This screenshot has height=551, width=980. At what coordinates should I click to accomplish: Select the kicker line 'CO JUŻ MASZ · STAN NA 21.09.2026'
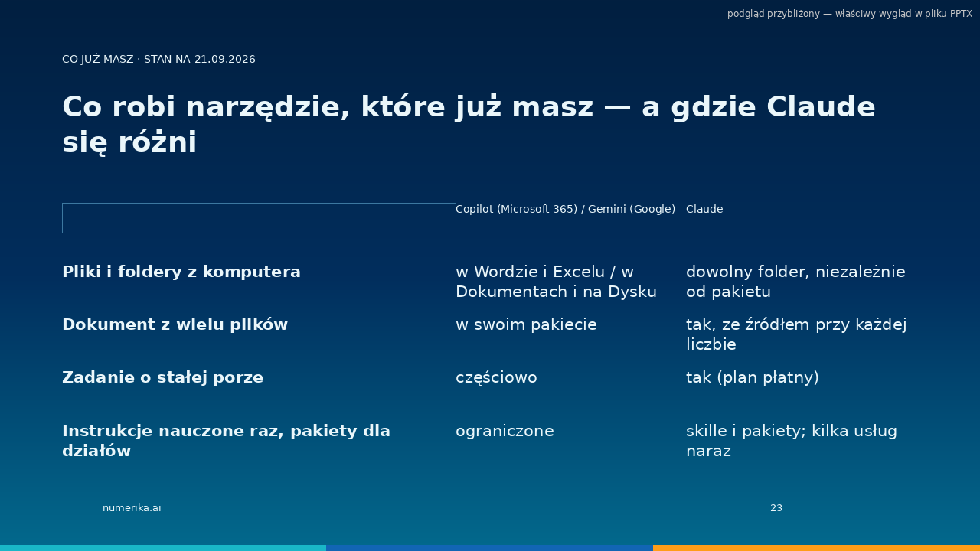(158, 60)
